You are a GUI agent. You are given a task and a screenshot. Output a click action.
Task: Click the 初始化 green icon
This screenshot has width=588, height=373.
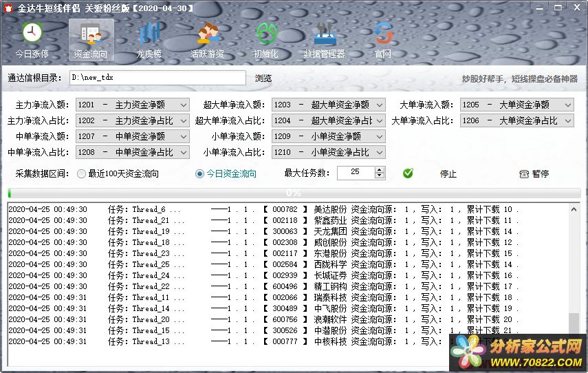pyautogui.click(x=266, y=33)
